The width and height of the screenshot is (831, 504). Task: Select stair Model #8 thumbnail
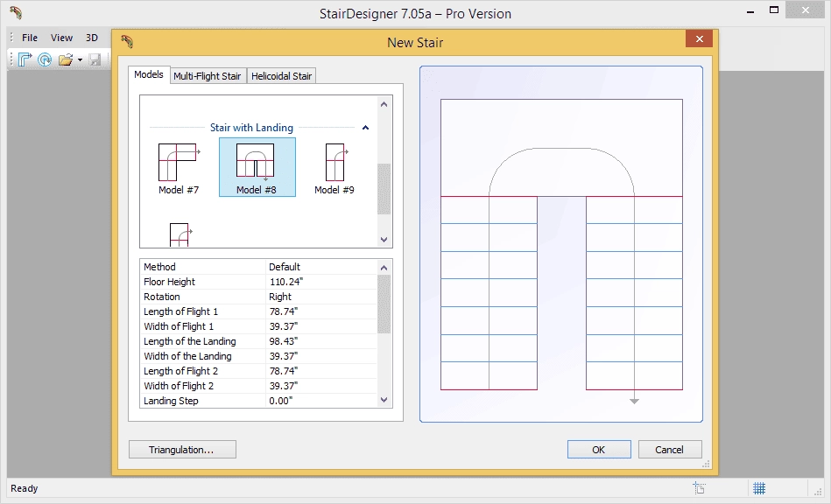pyautogui.click(x=257, y=167)
